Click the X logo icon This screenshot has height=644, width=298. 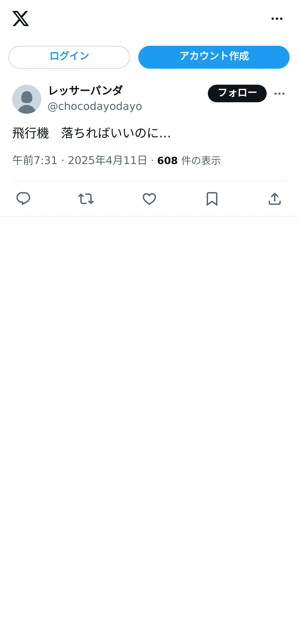tap(21, 19)
